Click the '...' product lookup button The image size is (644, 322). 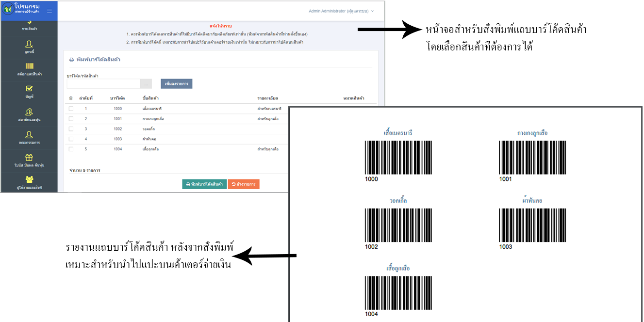[146, 84]
